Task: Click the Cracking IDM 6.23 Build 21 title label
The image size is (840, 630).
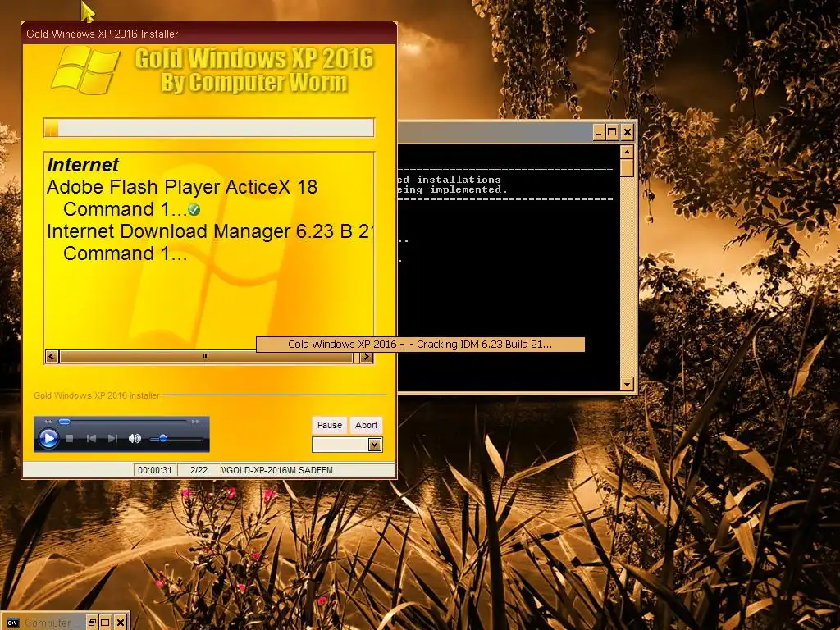Action: [x=420, y=344]
